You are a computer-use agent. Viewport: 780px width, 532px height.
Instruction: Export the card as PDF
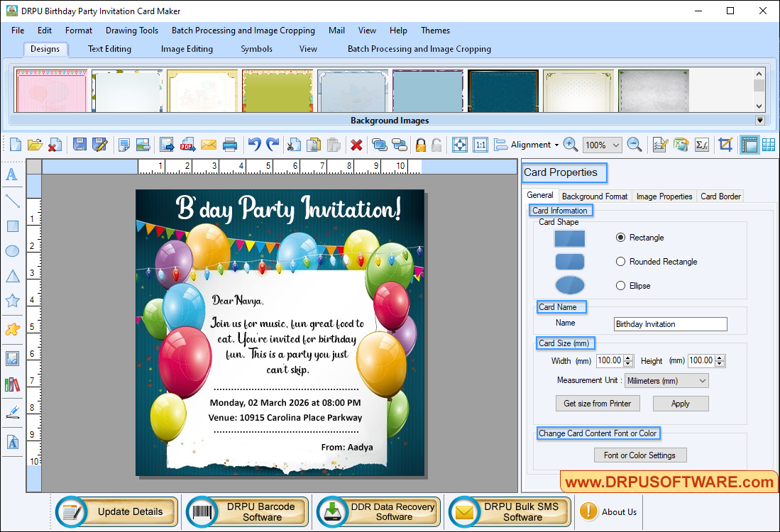tap(187, 145)
